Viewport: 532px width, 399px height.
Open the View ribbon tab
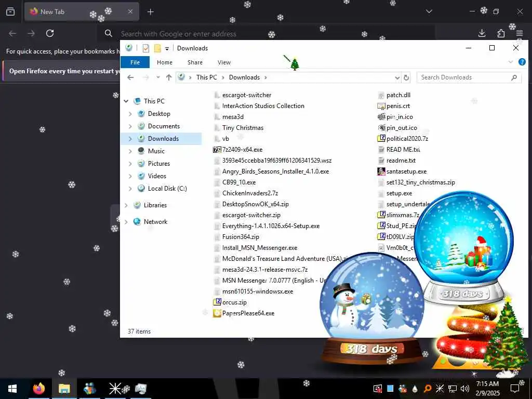click(224, 62)
